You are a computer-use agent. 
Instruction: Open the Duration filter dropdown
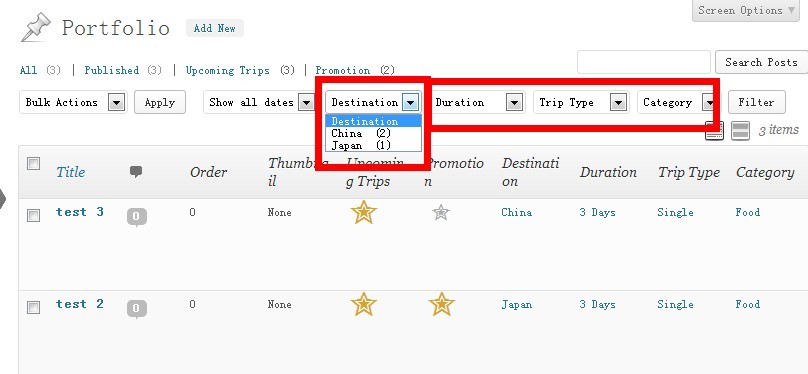click(478, 102)
